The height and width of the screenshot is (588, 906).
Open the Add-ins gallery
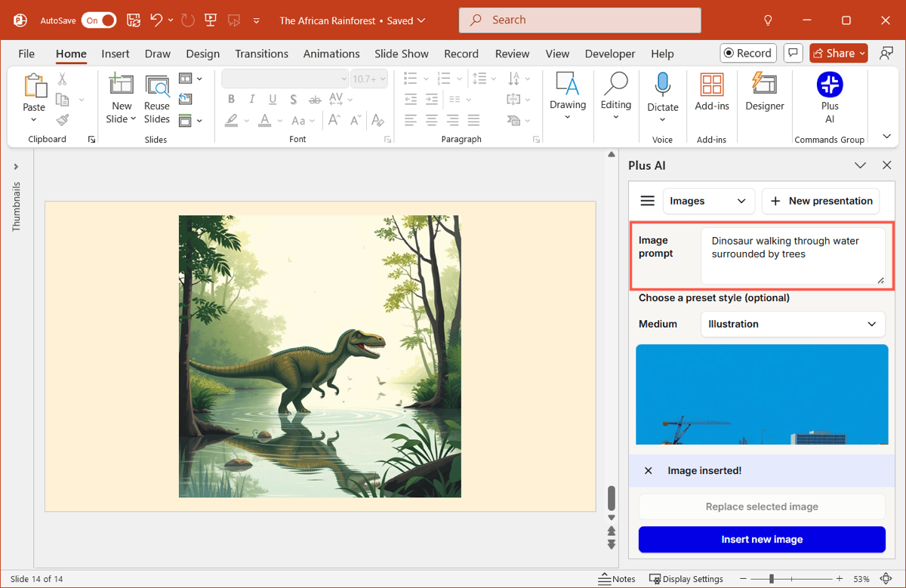tap(711, 92)
